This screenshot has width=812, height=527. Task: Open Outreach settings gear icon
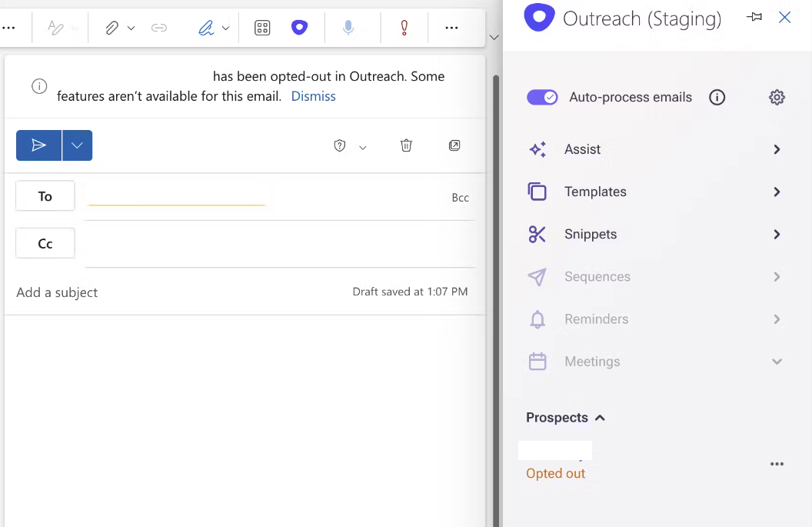pyautogui.click(x=777, y=98)
